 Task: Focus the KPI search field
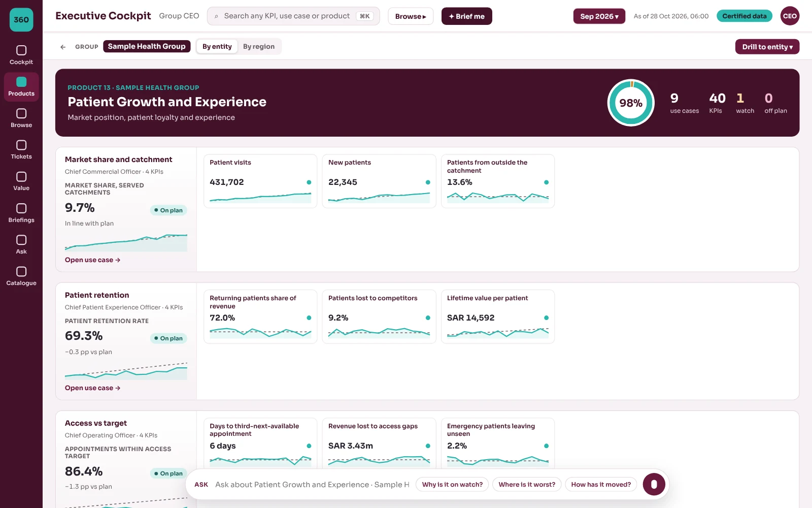click(293, 16)
